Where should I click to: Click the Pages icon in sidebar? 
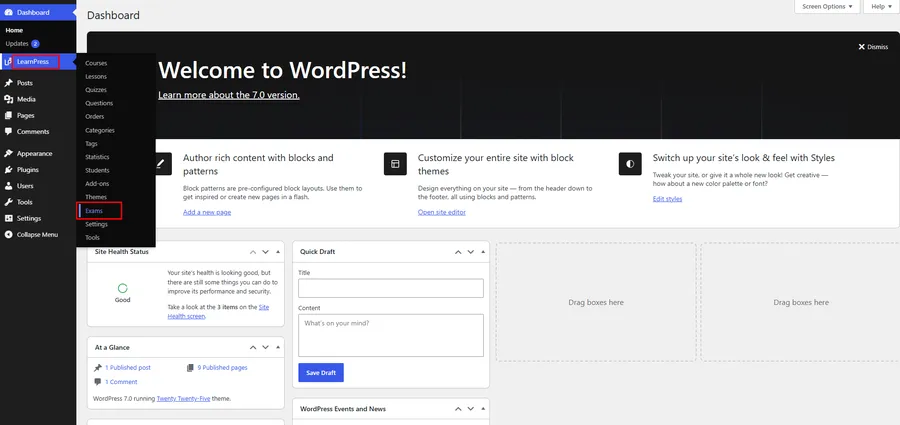9,115
